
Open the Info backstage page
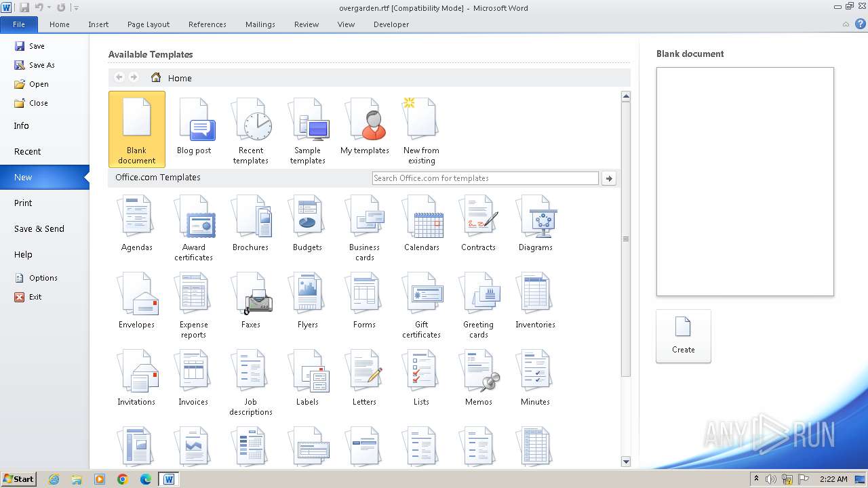45,125
